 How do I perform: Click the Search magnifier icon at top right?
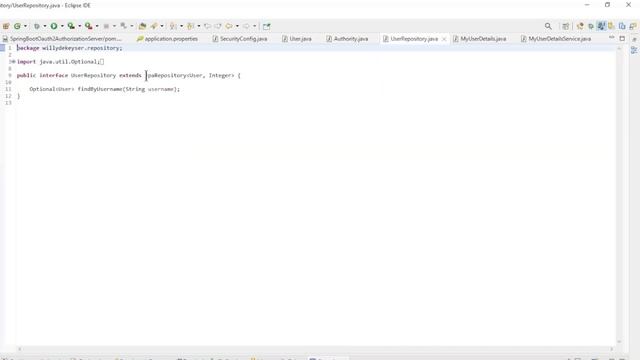(x=548, y=26)
